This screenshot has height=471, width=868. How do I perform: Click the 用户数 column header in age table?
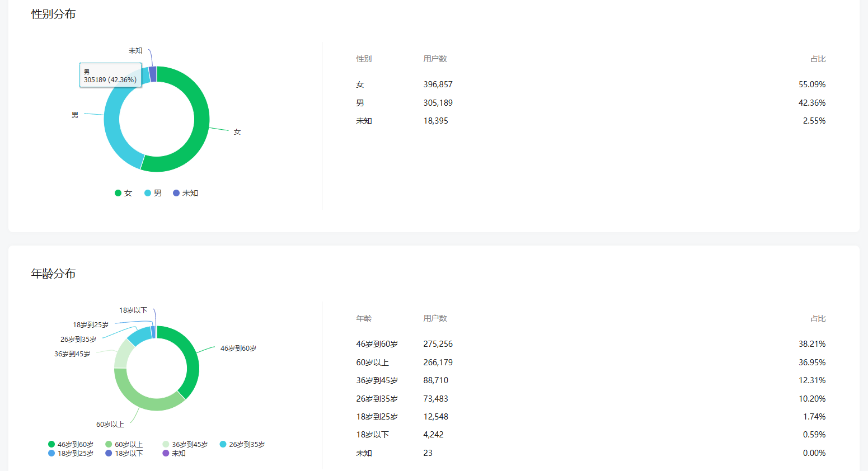[x=435, y=318]
